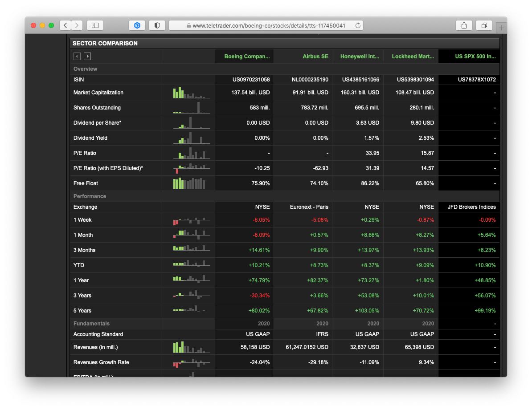Click the JFD Brokers Indices cell
Image resolution: width=532 pixels, height=410 pixels.
(471, 207)
